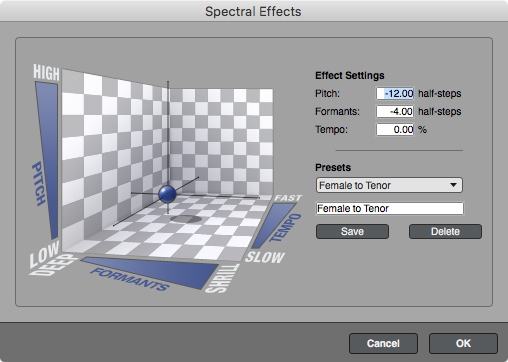This screenshot has height=362, width=508.
Task: Click the Effect Settings heading
Action: tap(350, 76)
